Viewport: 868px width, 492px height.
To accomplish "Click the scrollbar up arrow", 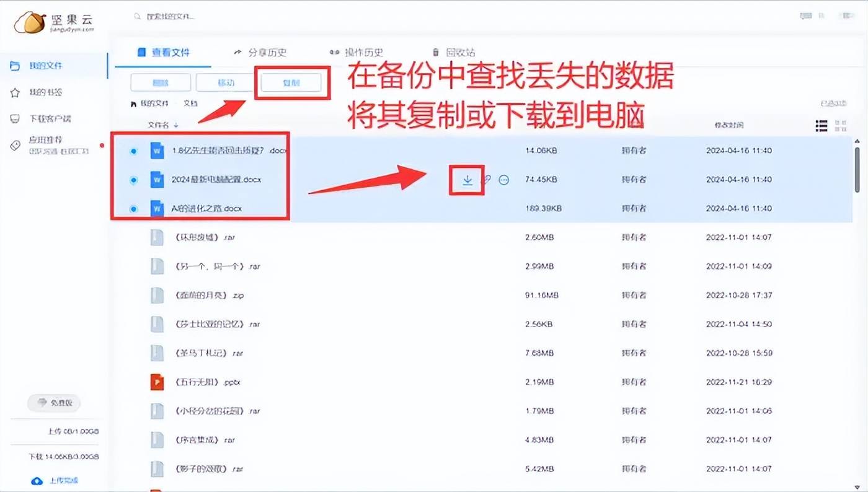I will pos(857,142).
